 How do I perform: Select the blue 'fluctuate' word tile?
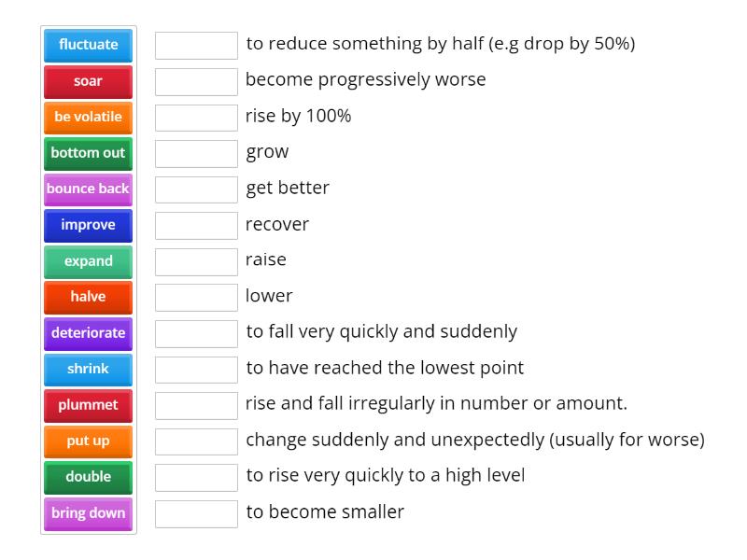(88, 45)
